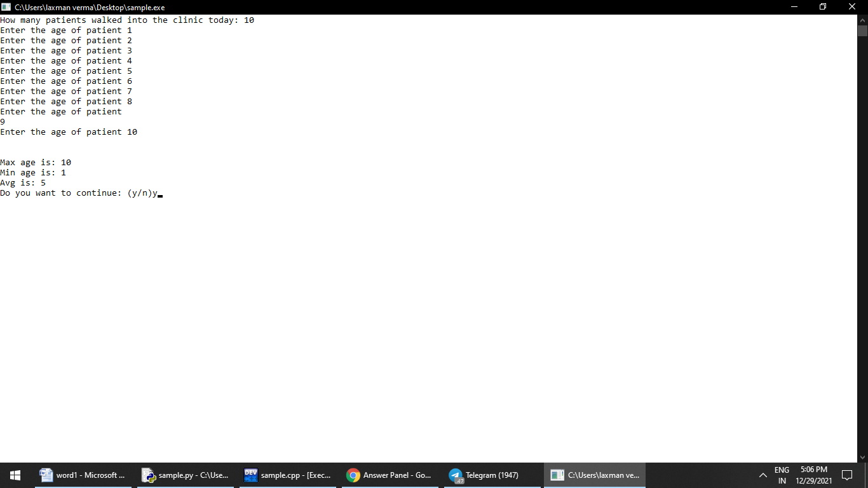Click the line "Enter the age of patient 1"
Image resolution: width=868 pixels, height=488 pixels.
point(66,30)
